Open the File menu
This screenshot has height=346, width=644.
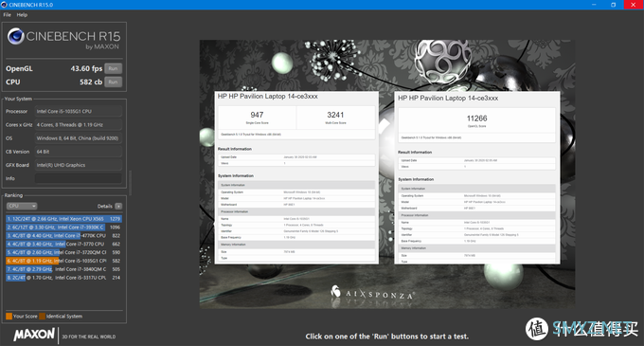(x=7, y=15)
